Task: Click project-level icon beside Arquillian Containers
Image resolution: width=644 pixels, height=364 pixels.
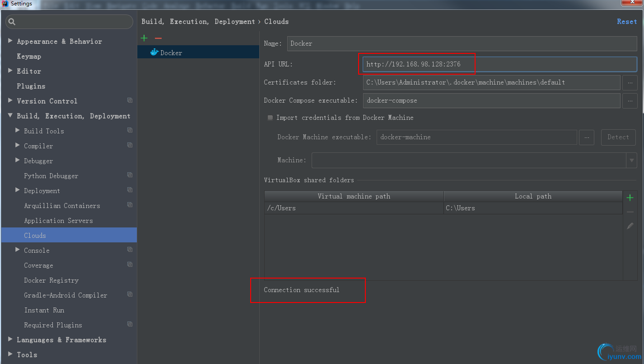Action: pyautogui.click(x=130, y=205)
